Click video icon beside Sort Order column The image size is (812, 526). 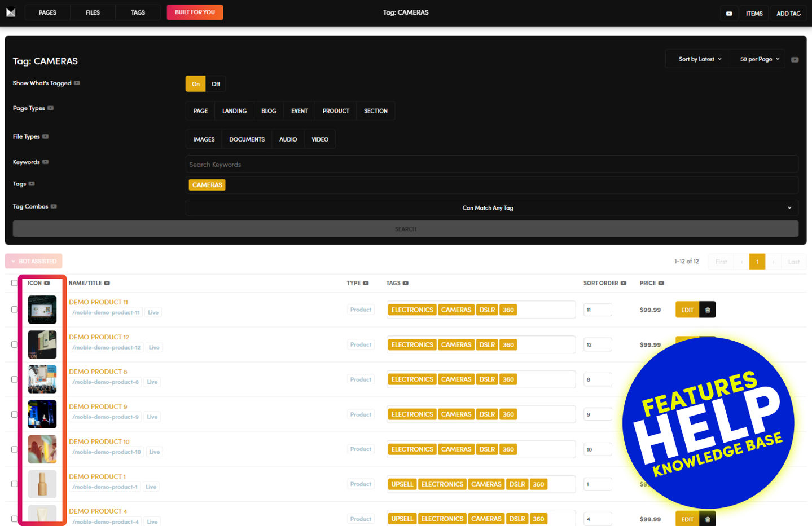624,284
